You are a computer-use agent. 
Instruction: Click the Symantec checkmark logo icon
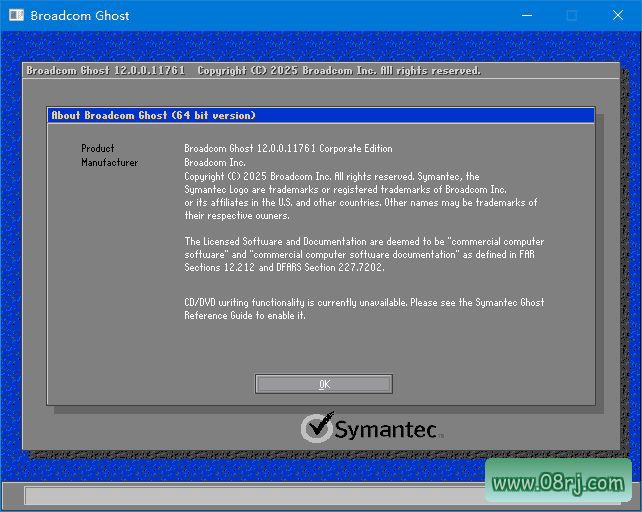[x=317, y=428]
